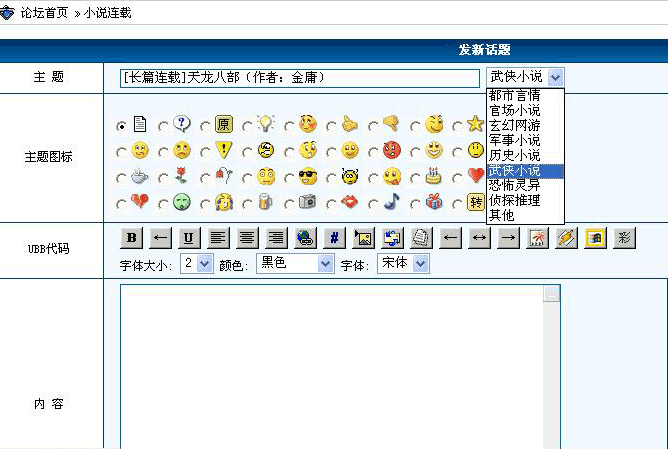
Task: Click the gift box topic icon
Action: (434, 202)
